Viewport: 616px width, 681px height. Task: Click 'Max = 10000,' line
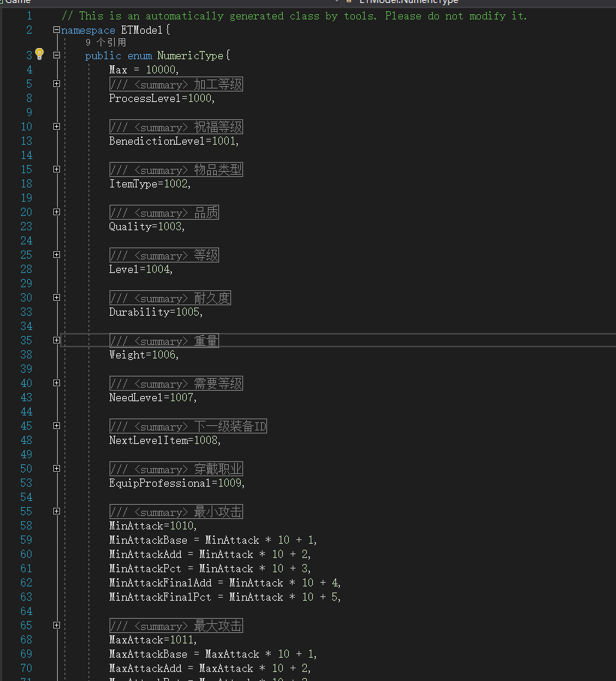coord(144,70)
